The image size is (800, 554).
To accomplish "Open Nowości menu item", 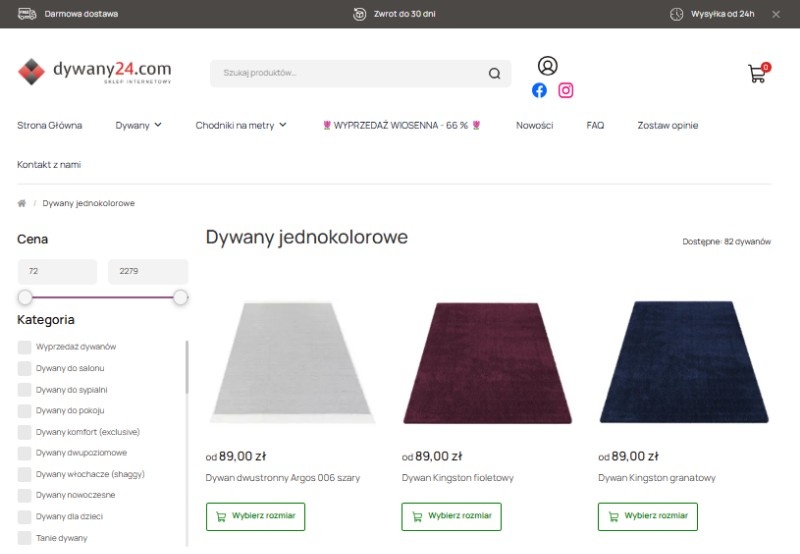I will (534, 125).
